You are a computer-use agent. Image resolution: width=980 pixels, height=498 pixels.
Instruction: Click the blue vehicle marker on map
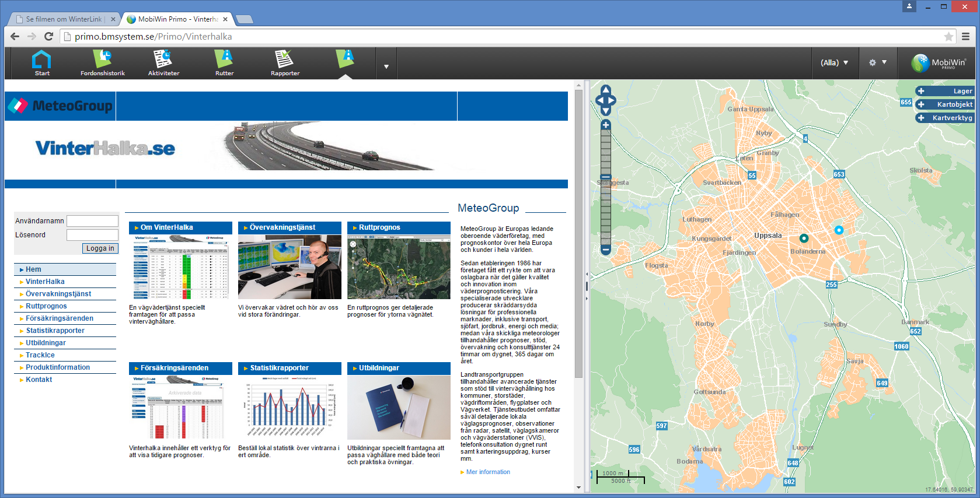pyautogui.click(x=839, y=230)
